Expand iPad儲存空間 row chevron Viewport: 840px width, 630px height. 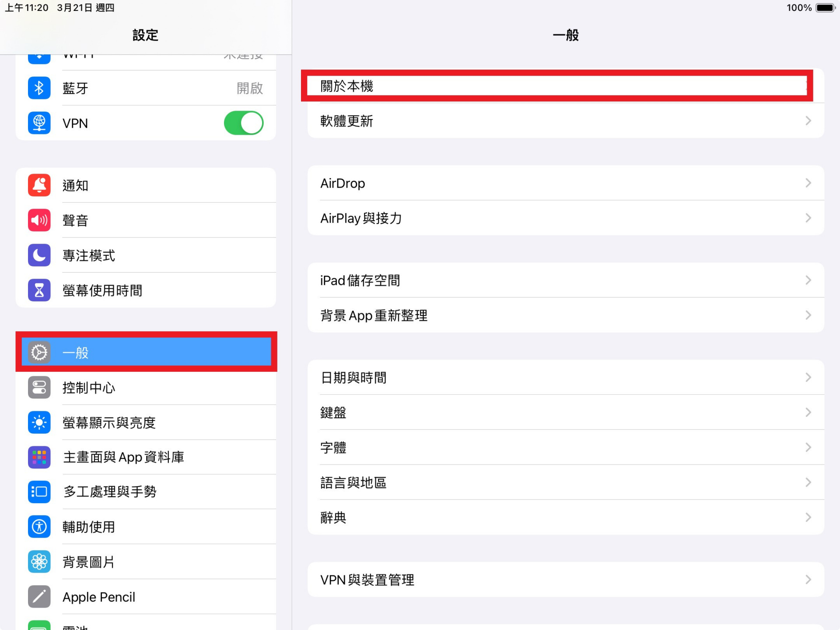click(x=808, y=280)
